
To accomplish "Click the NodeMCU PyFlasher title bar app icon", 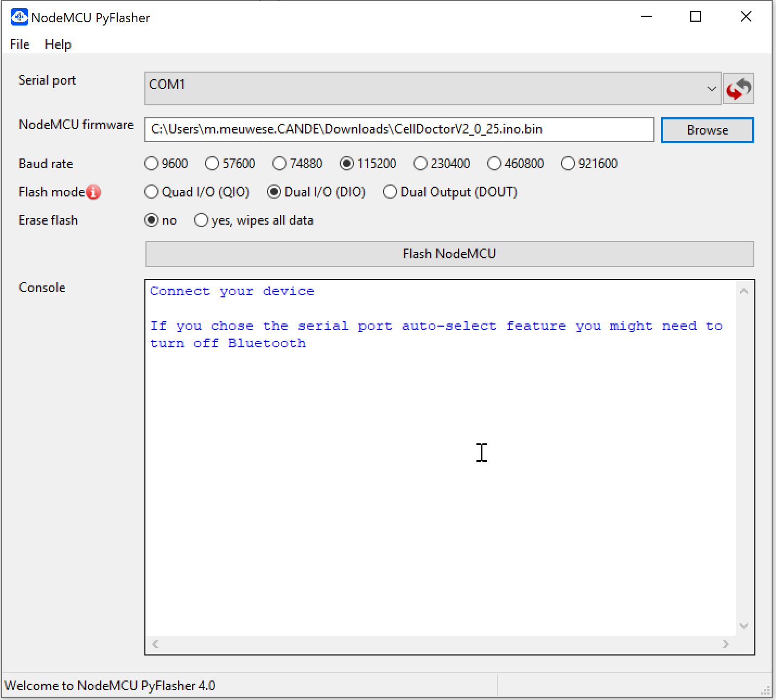I will pos(19,17).
